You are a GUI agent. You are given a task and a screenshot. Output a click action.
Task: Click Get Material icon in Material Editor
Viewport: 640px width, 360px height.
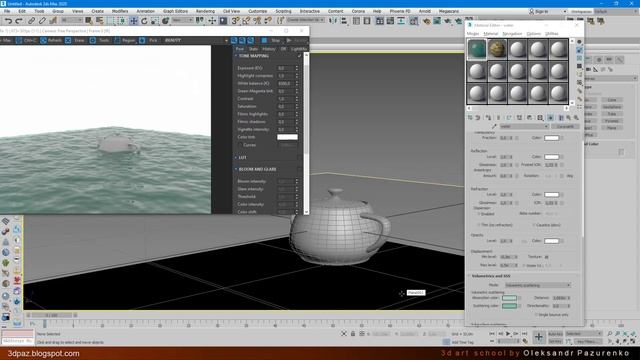[x=470, y=118]
